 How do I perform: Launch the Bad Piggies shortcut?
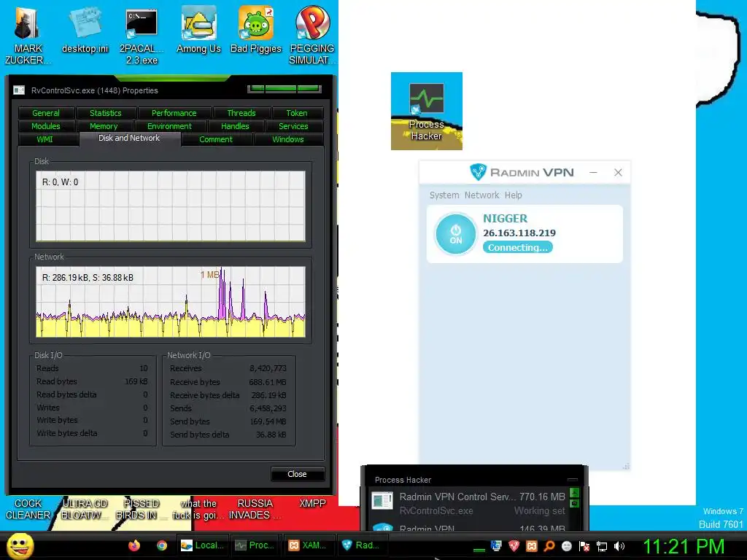tap(256, 31)
